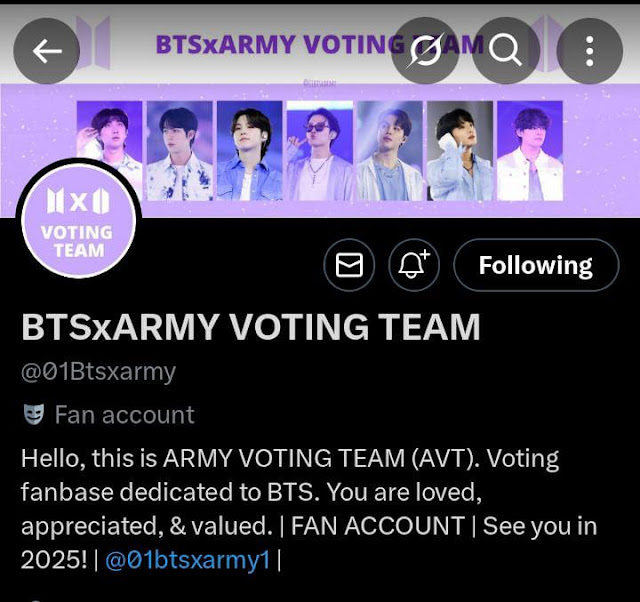Open the Grok slash icon

tap(425, 51)
